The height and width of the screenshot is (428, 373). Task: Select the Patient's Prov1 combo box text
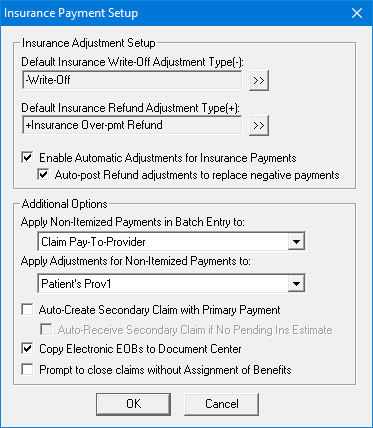tap(163, 284)
